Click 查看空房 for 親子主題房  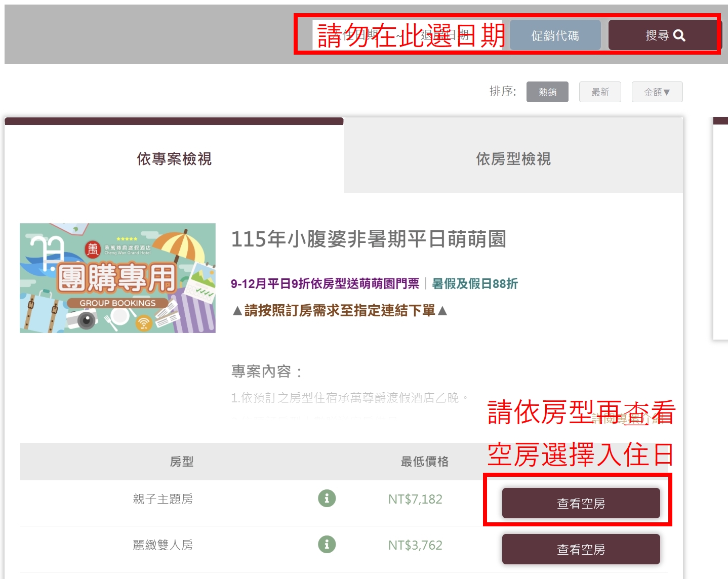[581, 503]
